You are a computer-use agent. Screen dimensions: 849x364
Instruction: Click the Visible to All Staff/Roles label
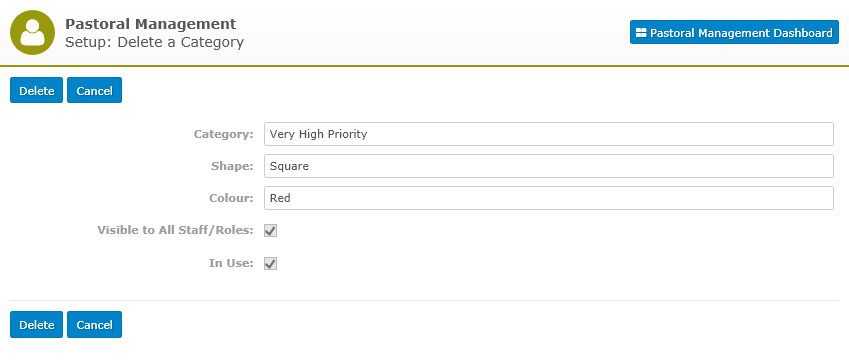(x=175, y=231)
